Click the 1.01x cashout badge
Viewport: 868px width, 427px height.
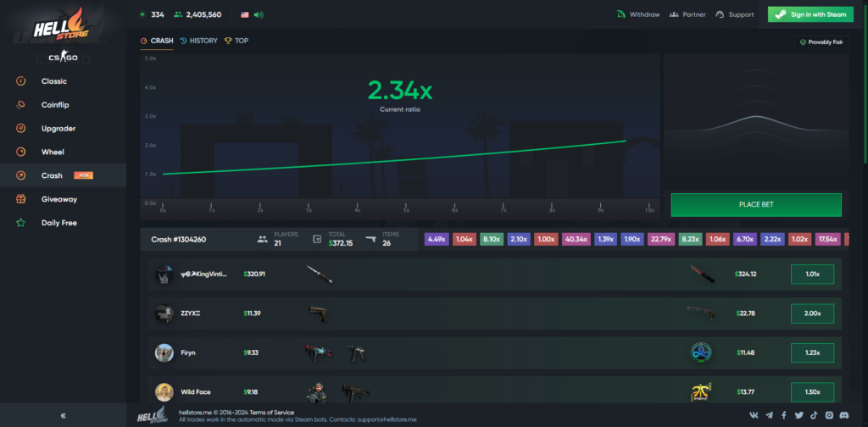click(x=812, y=274)
